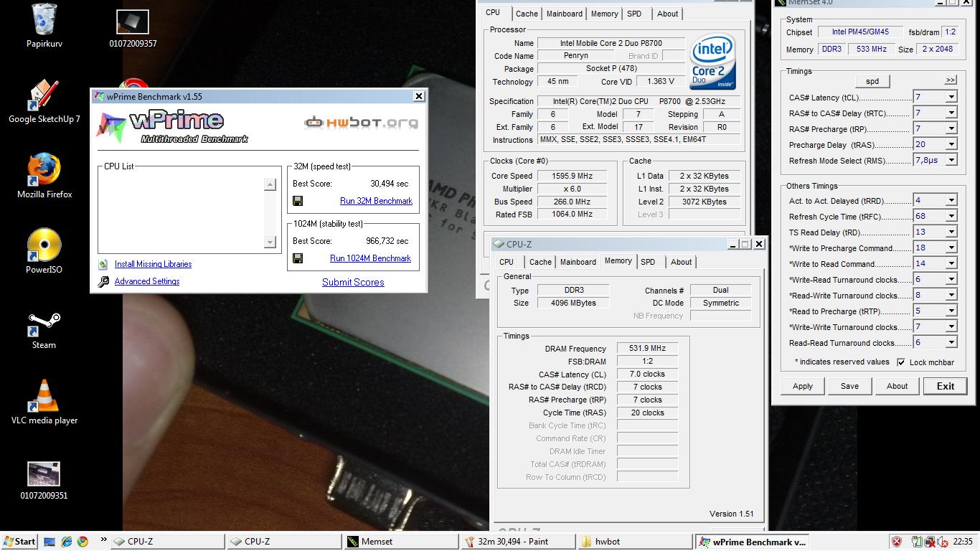Viewport: 980px width, 551px height.
Task: Click the spd button in MemSet
Action: coord(872,81)
